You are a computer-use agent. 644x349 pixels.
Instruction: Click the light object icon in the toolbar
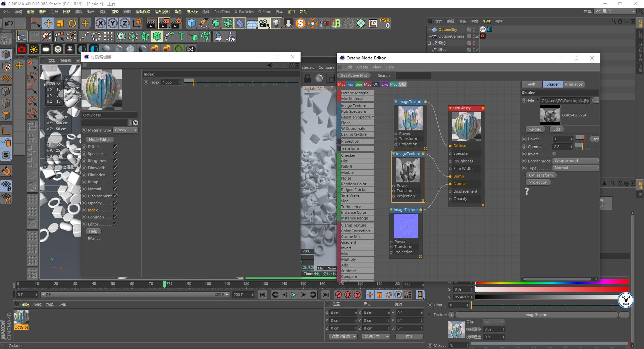click(276, 23)
